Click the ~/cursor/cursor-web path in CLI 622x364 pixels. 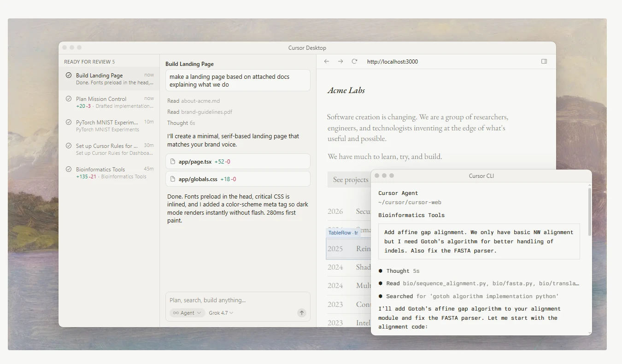(410, 202)
